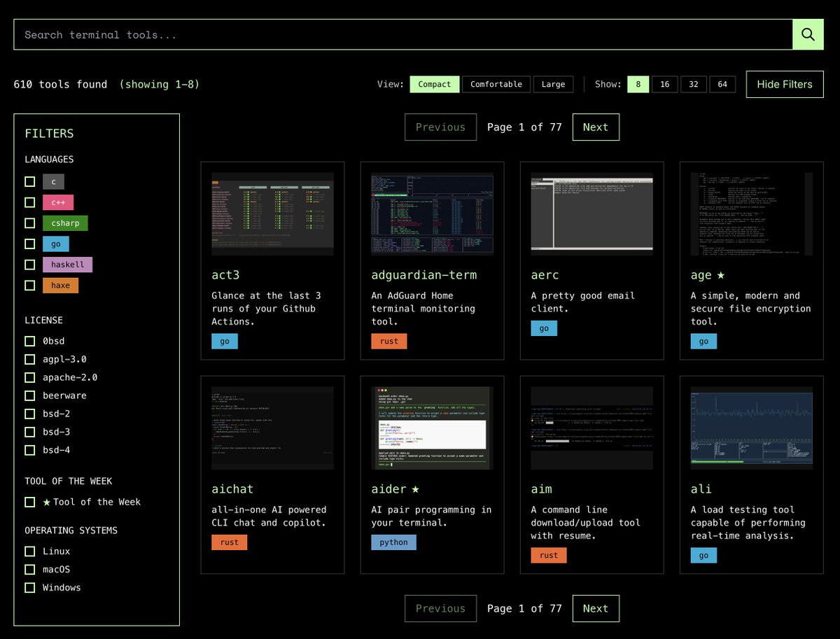Viewport: 840px width, 639px height.
Task: Show 32 tools per page
Action: 693,84
